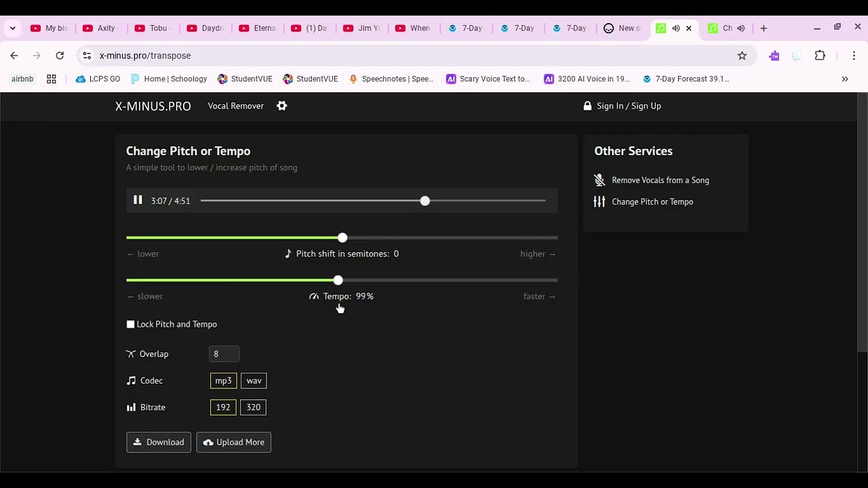This screenshot has height=488, width=868.
Task: Pause the song playback
Action: click(138, 200)
